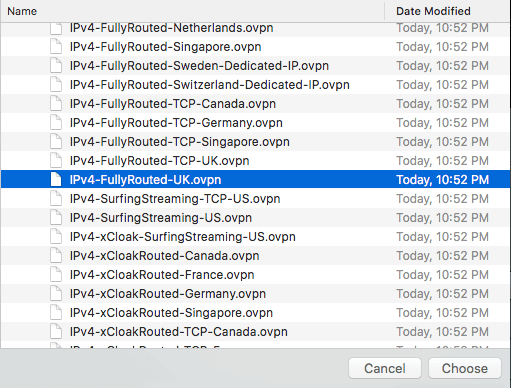Click document icon of IPv4-FullyRouted-TCP-Germany.ovpn
The height and width of the screenshot is (388, 511).
56,122
